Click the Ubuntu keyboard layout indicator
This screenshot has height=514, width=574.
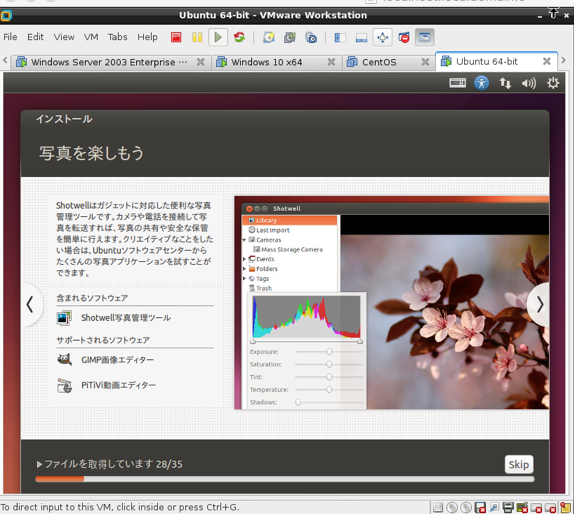[458, 83]
